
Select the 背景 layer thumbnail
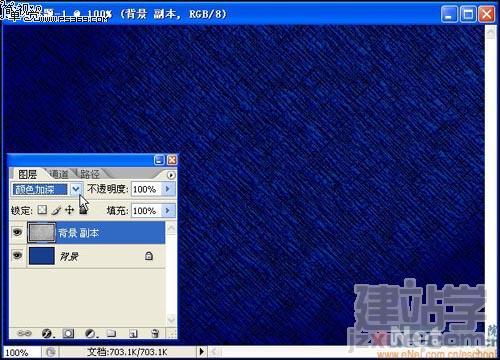click(42, 256)
